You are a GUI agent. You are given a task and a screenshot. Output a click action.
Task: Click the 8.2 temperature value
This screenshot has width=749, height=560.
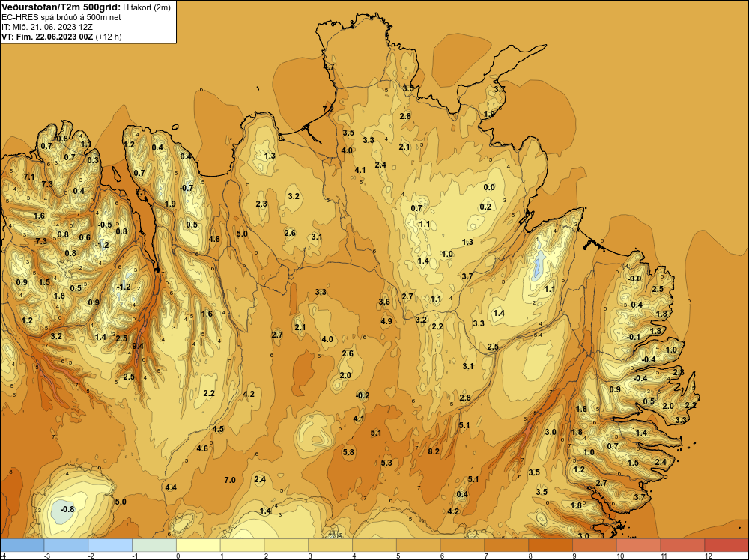click(433, 451)
